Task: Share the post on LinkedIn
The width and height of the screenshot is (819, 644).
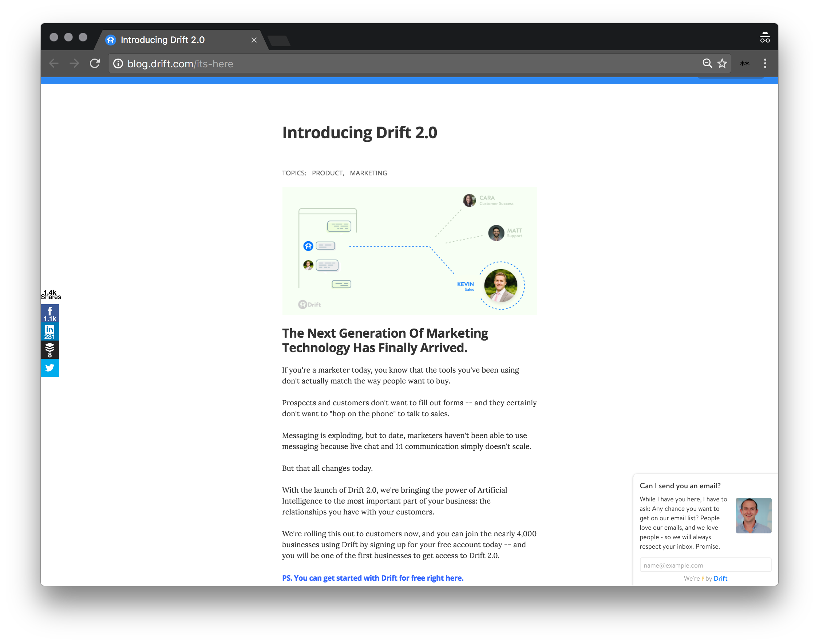Action: tap(50, 332)
